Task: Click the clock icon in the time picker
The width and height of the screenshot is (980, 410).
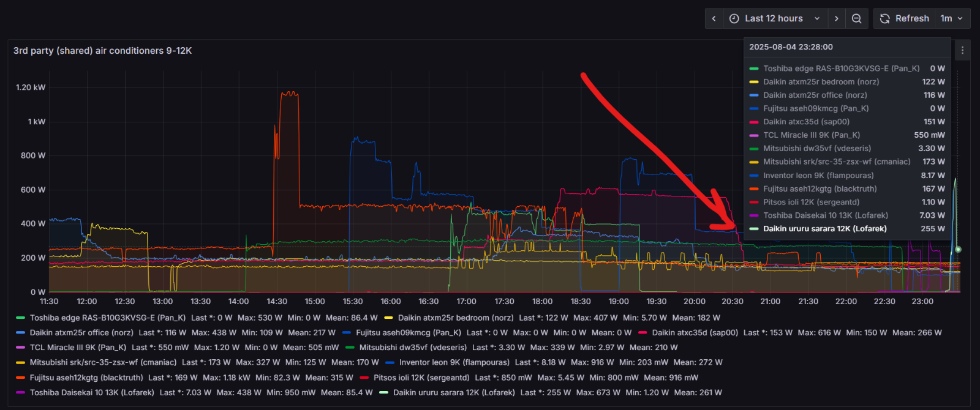Action: click(x=734, y=18)
